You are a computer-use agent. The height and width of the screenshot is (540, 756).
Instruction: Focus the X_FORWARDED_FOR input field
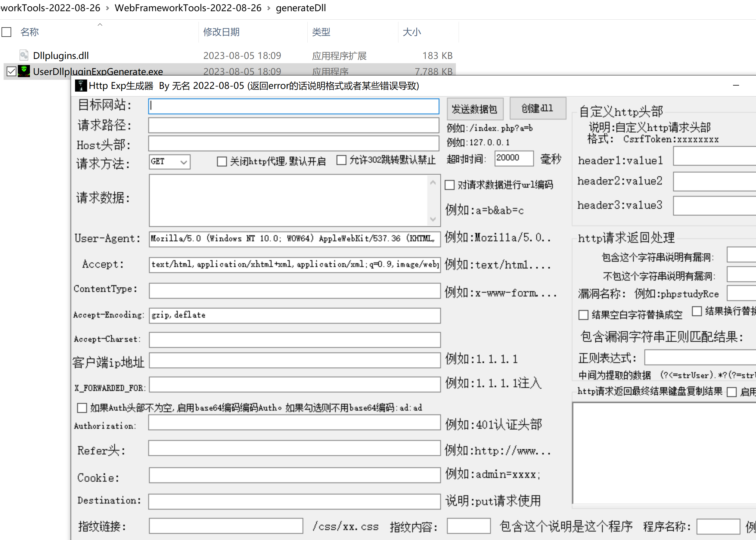click(295, 384)
